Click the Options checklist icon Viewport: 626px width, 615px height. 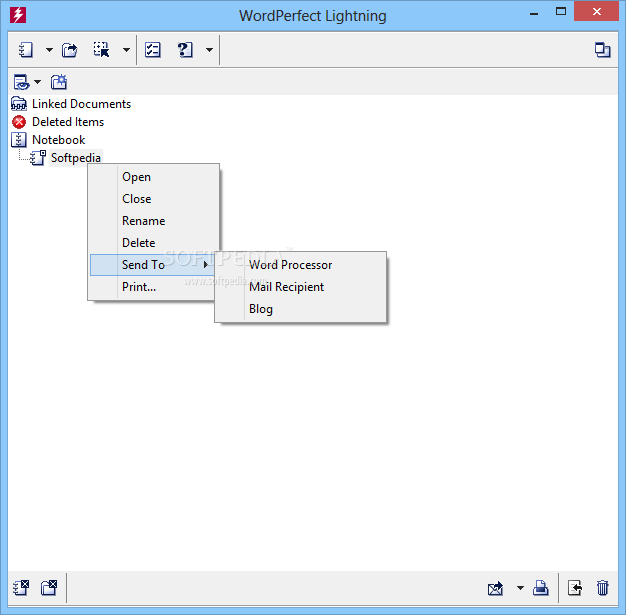click(153, 50)
